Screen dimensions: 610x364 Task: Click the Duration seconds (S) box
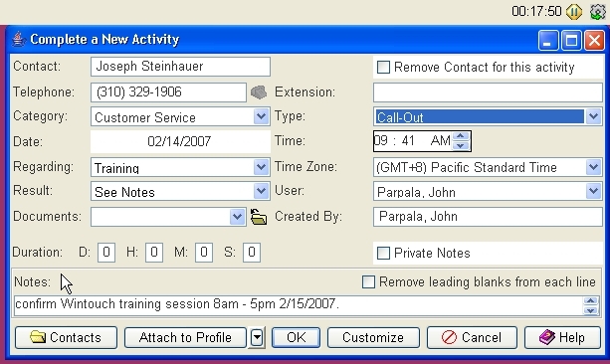[252, 253]
